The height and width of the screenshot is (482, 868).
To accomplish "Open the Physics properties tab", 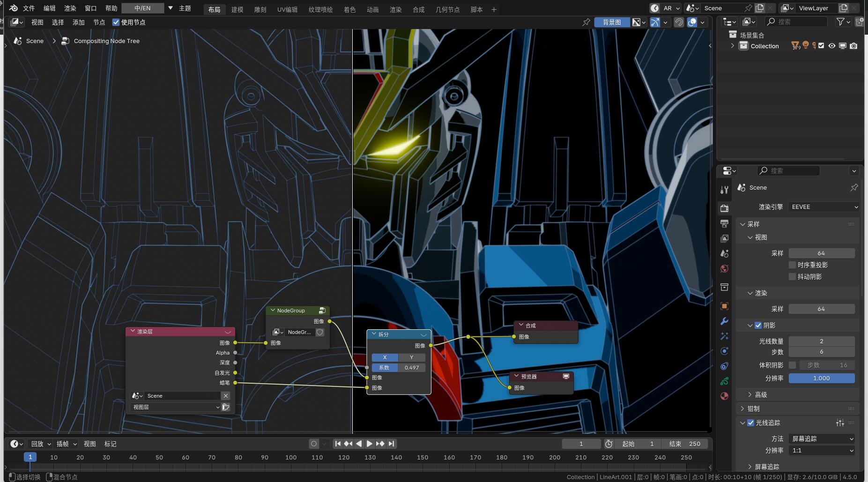I will [x=724, y=351].
